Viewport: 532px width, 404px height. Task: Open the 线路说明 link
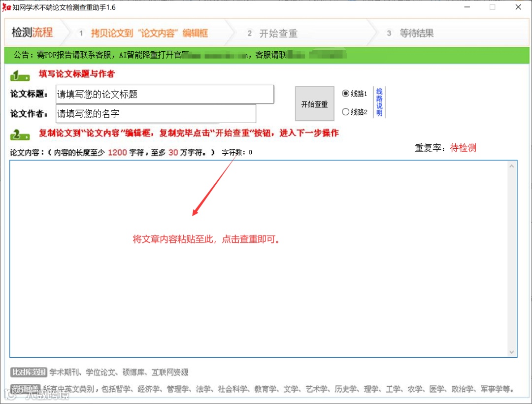(379, 102)
